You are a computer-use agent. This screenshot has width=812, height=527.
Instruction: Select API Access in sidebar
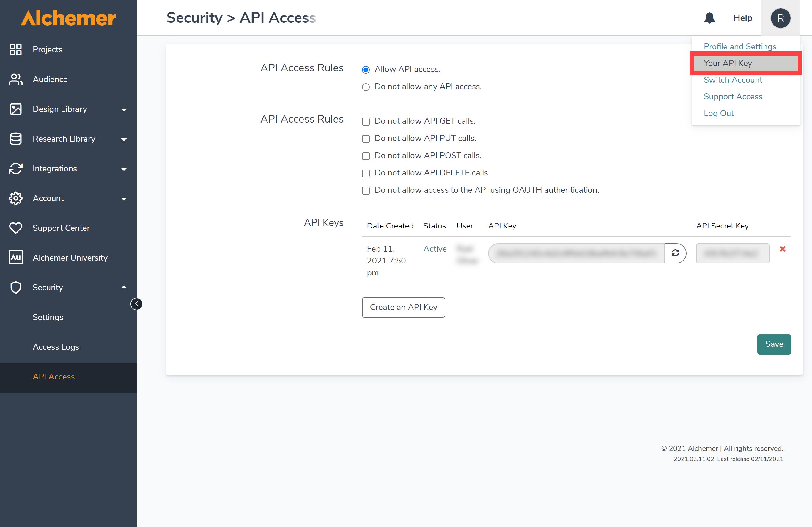[x=68, y=377]
